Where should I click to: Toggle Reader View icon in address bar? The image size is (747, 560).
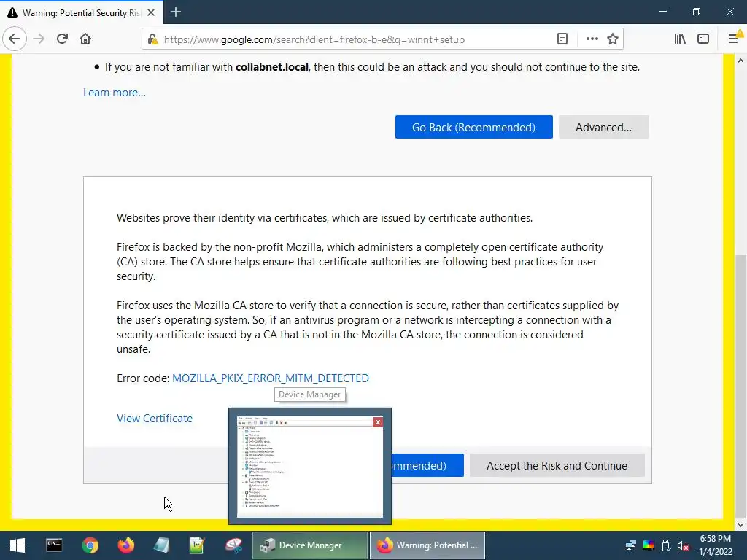(x=562, y=39)
